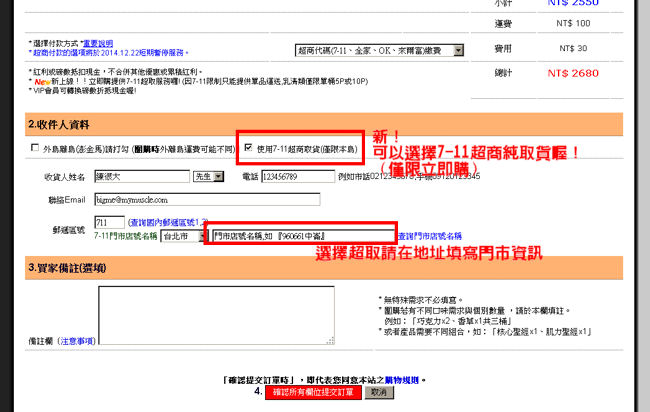Viewport: 650px width, 412px height.
Task: Open the 查詢門市店號名稱 link
Action: [x=430, y=236]
